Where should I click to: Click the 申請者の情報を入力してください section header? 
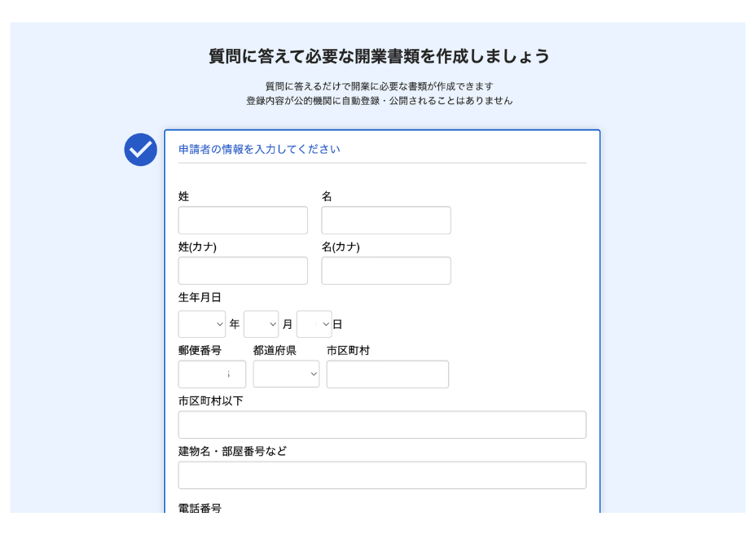click(259, 149)
